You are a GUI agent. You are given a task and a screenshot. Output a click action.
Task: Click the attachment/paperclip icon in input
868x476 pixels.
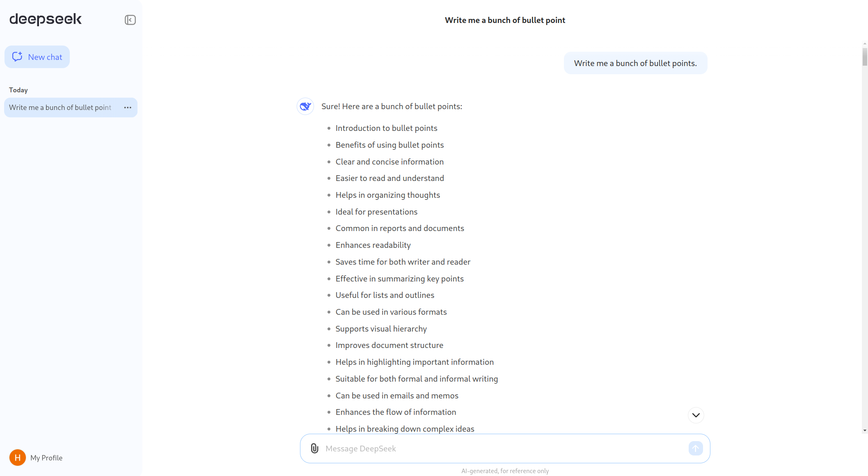pyautogui.click(x=314, y=448)
